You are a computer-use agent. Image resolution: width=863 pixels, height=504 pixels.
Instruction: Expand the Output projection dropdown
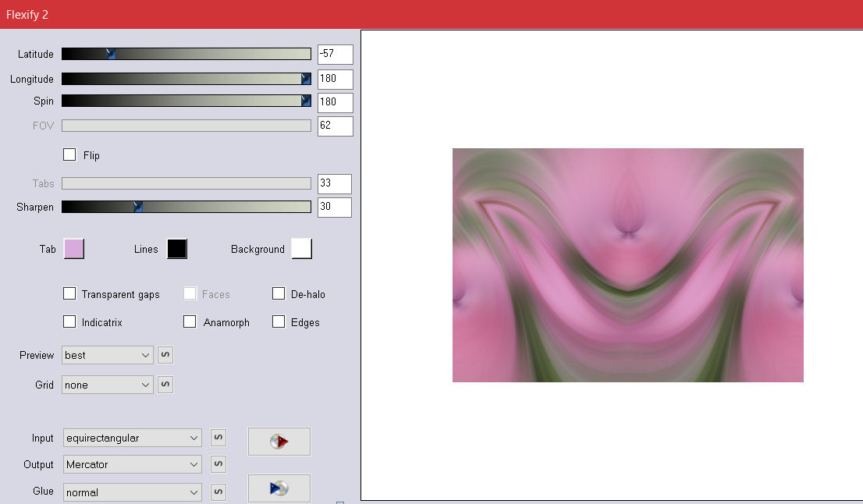[x=132, y=464]
